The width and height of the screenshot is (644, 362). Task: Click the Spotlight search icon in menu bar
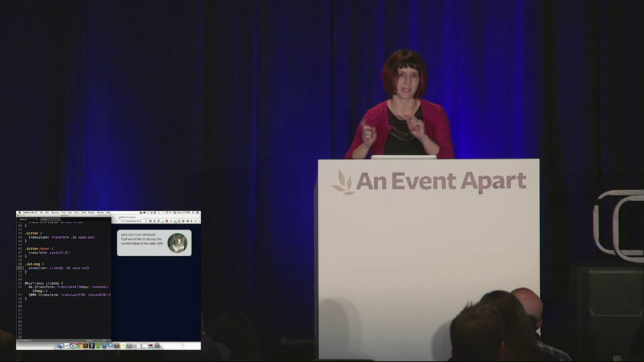[x=193, y=212]
